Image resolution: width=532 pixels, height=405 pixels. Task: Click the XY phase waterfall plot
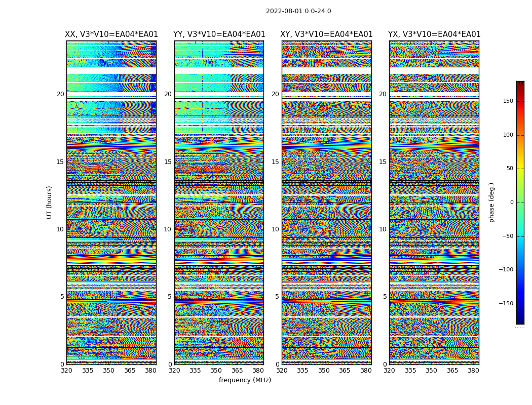pos(327,202)
